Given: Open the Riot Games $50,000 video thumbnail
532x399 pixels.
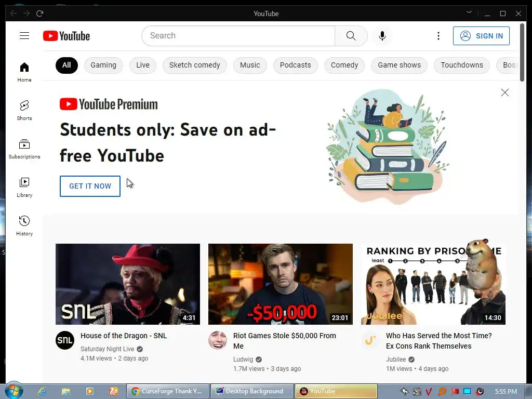Looking at the screenshot, I should pos(280,284).
